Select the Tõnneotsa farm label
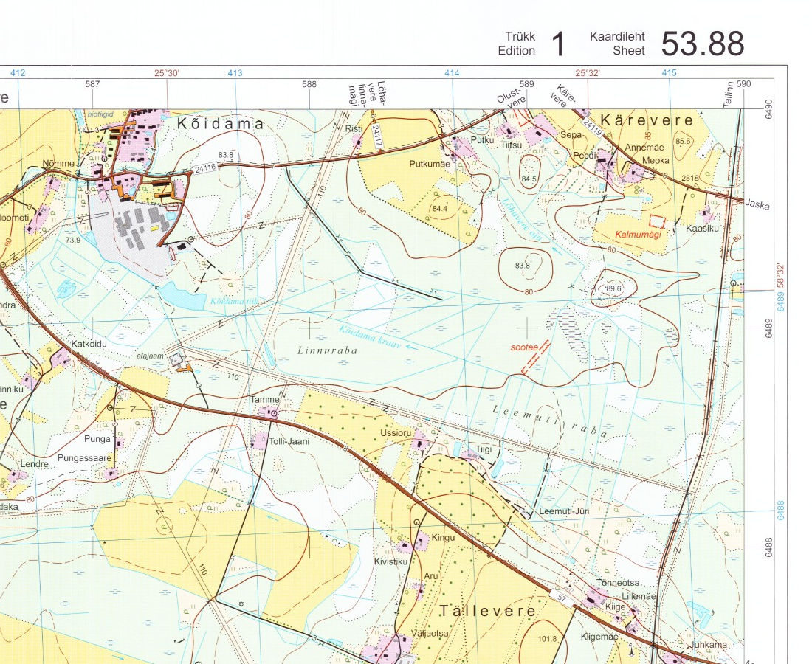812x664 pixels. [618, 583]
